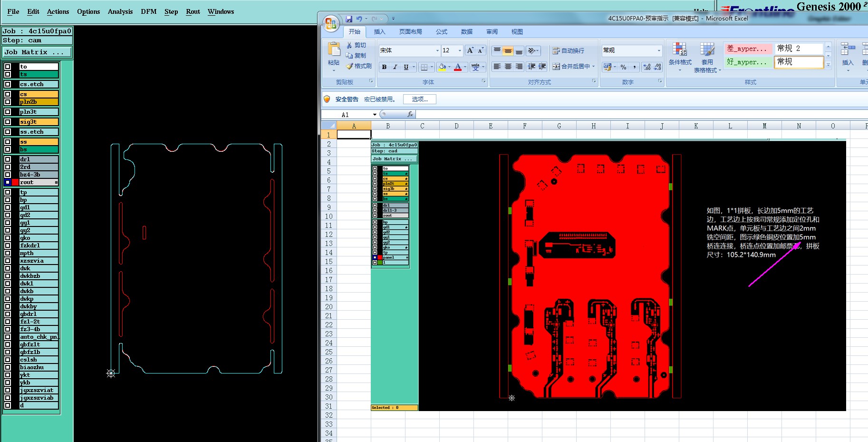
Task: Decrease font size with small A
Action: click(x=481, y=50)
